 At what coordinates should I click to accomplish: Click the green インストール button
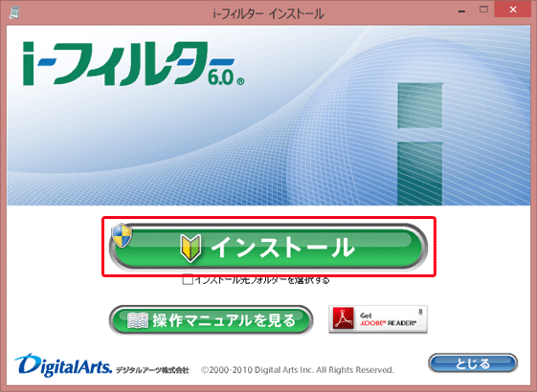click(x=268, y=247)
